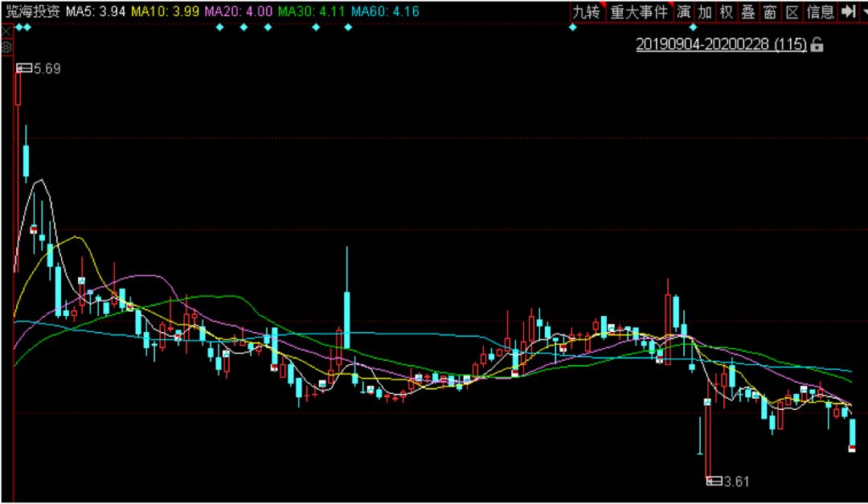Image resolution: width=868 pixels, height=504 pixels.
Task: Select the MA5: 3.94 indicator label
Action: [95, 11]
